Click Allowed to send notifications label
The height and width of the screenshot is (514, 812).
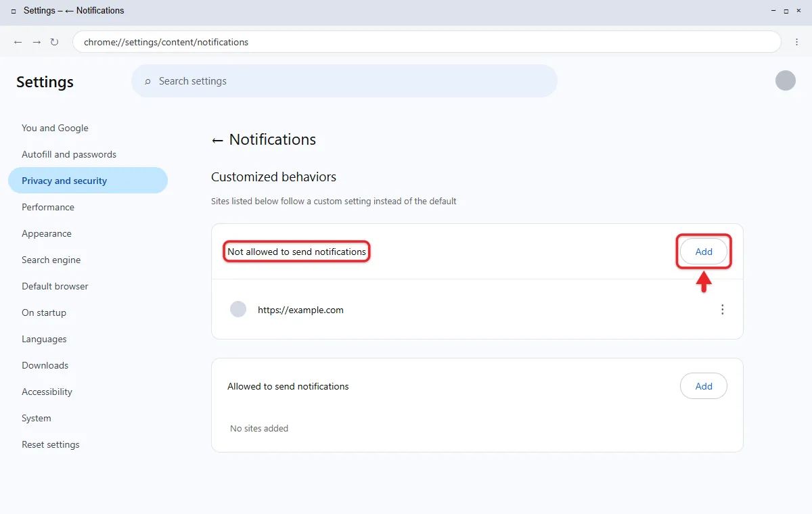[x=288, y=386]
